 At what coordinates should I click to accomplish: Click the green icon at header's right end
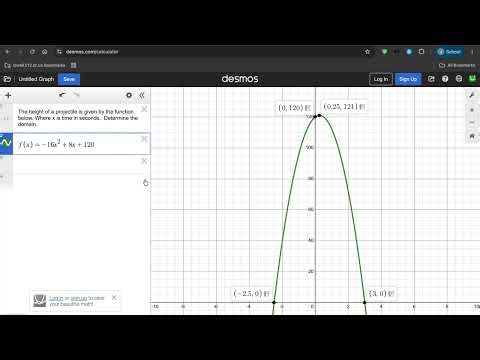coord(473,79)
